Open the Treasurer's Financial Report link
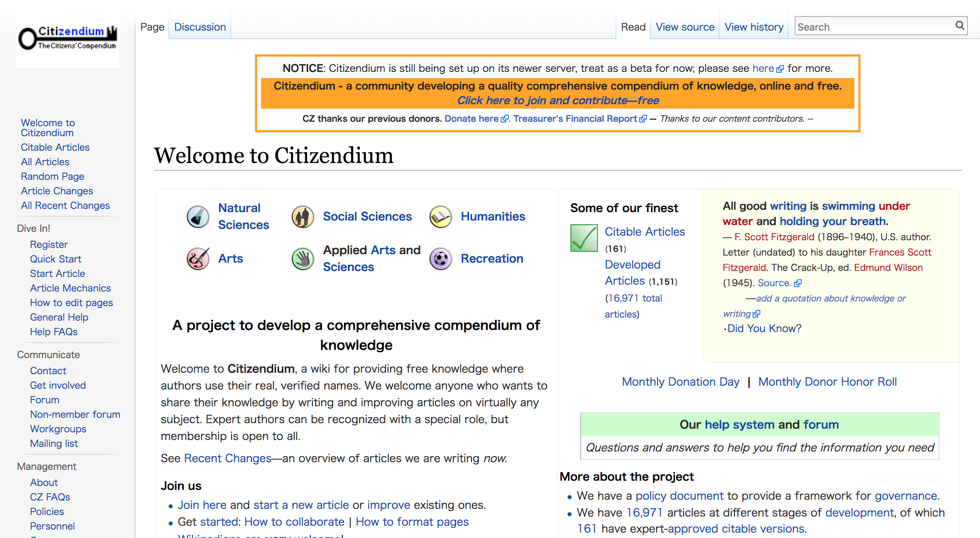Image resolution: width=980 pixels, height=538 pixels. [x=575, y=119]
